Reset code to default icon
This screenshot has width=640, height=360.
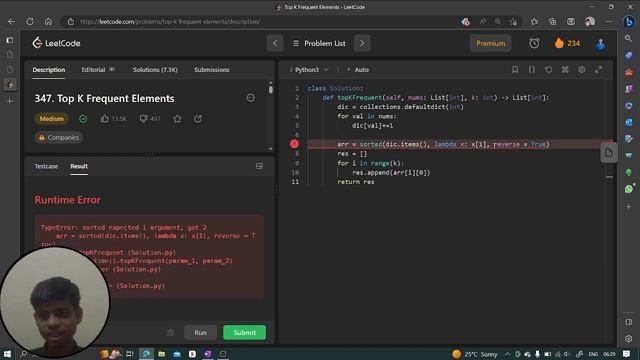coord(549,70)
